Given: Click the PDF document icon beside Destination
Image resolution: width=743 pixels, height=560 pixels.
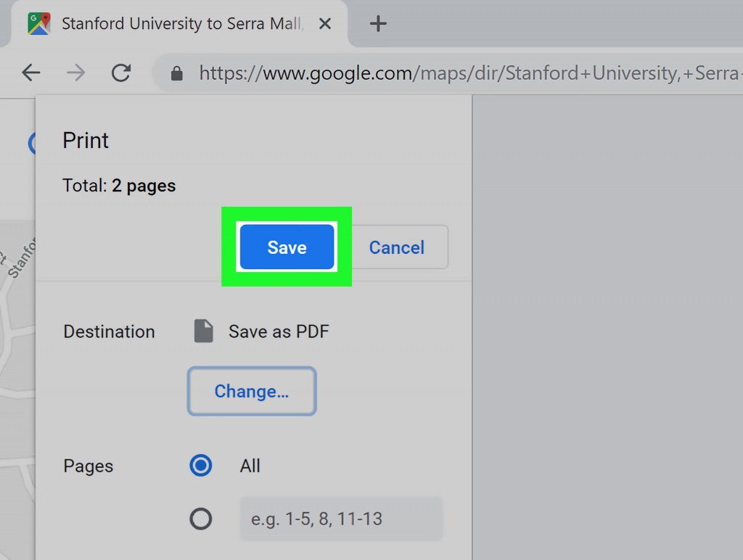Looking at the screenshot, I should pyautogui.click(x=204, y=332).
